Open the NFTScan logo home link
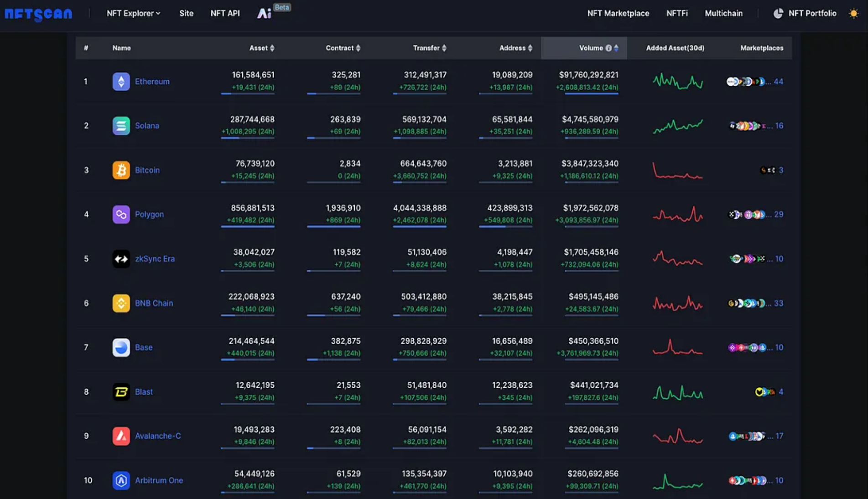The height and width of the screenshot is (499, 868). pos(38,14)
